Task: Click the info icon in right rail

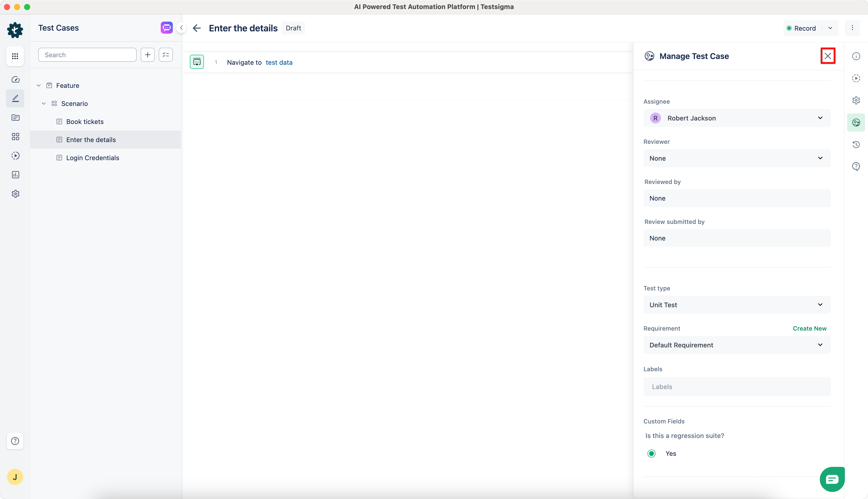Action: (856, 56)
